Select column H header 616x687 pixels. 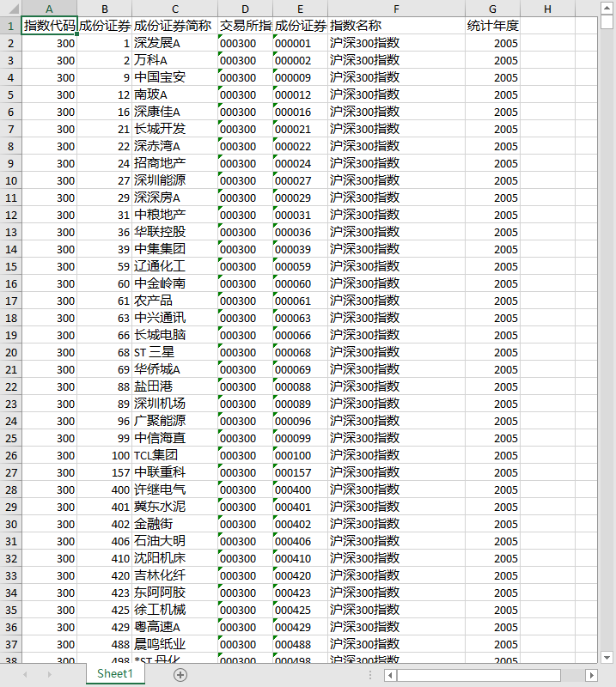coord(547,9)
